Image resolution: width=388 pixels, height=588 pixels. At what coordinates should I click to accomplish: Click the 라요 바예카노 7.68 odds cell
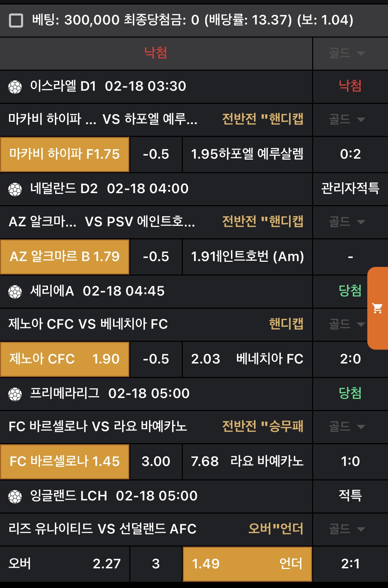[247, 461]
